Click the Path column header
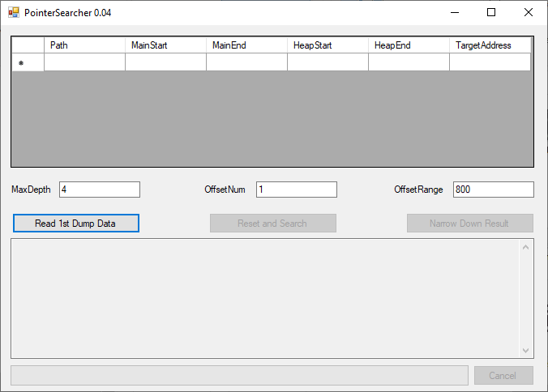Screen dimensions: 548x392 coord(84,45)
